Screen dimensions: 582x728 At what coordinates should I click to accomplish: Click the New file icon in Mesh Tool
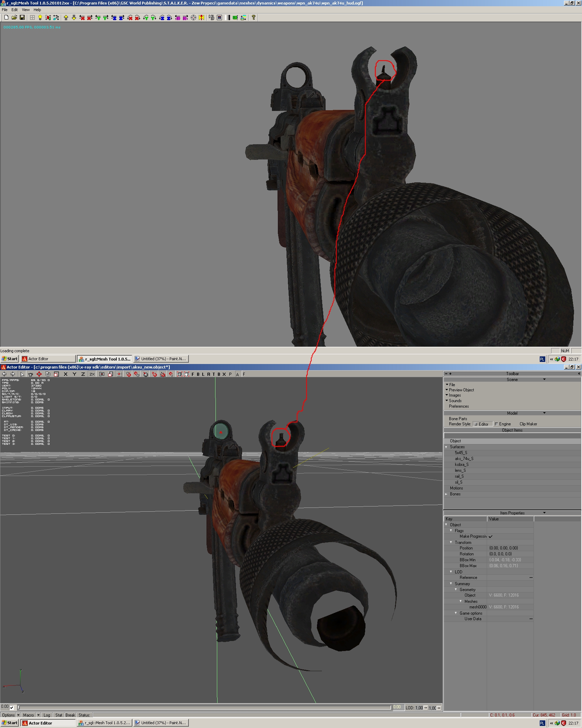[x=6, y=17]
